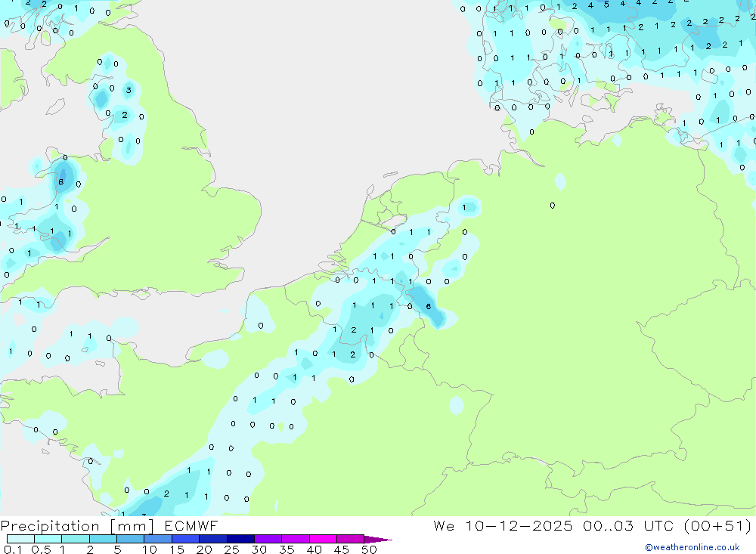
Task: Select the 5–10 mm legend swatch
Action: (130, 539)
